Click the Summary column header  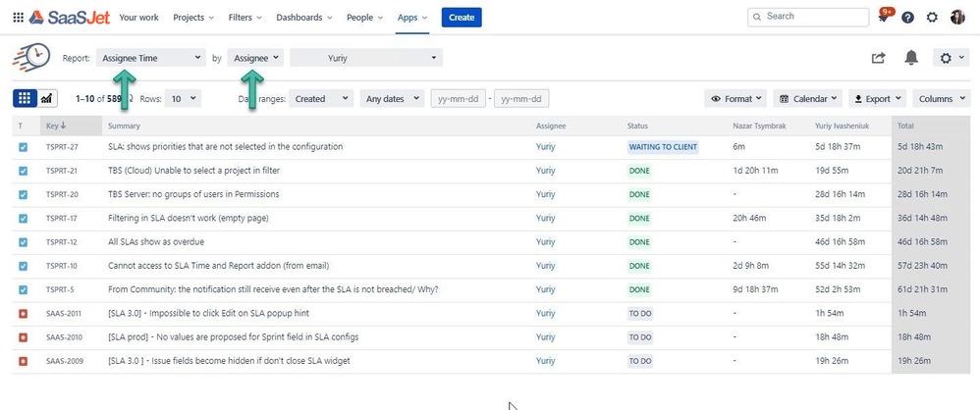click(124, 126)
